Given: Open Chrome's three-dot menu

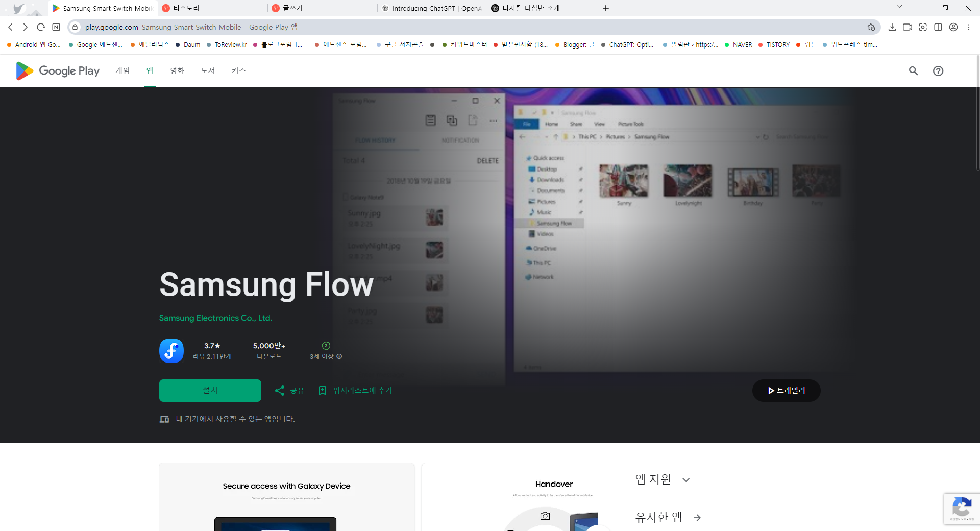Looking at the screenshot, I should point(969,27).
